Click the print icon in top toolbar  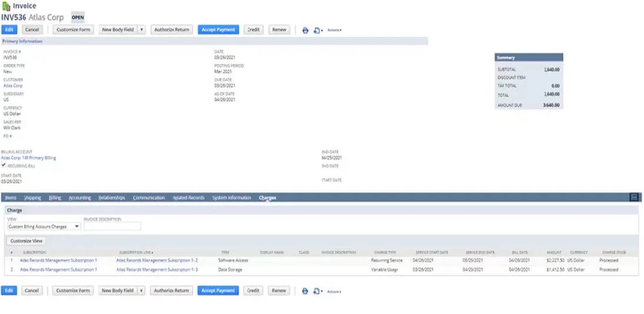pos(305,30)
